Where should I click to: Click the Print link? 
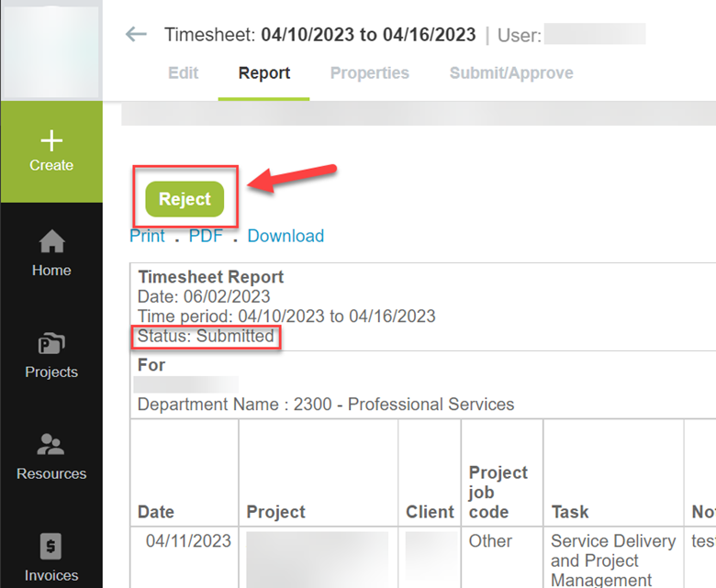click(147, 236)
